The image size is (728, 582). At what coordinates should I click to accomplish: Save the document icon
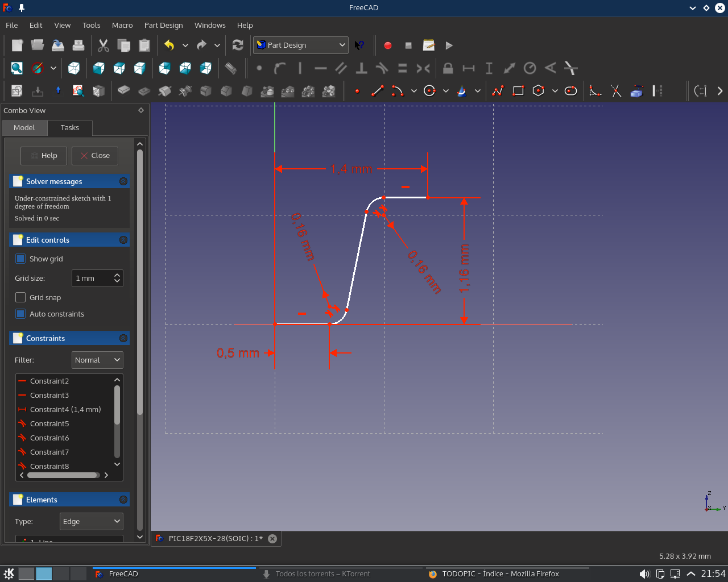click(58, 45)
